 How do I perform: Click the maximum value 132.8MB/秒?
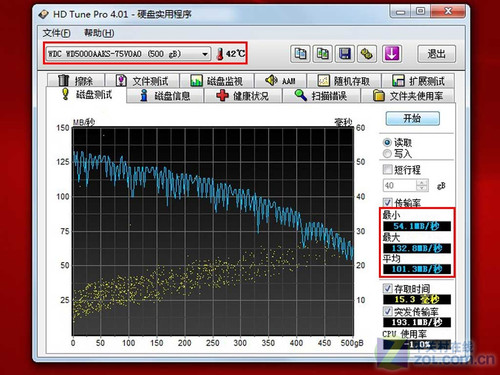pos(417,248)
